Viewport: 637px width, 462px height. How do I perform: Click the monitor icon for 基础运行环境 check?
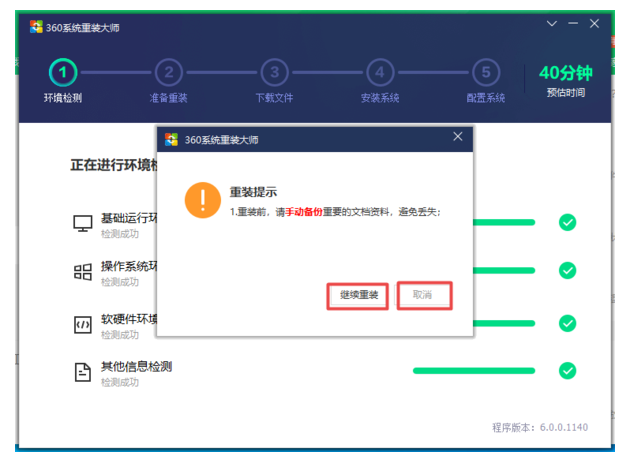click(x=83, y=223)
